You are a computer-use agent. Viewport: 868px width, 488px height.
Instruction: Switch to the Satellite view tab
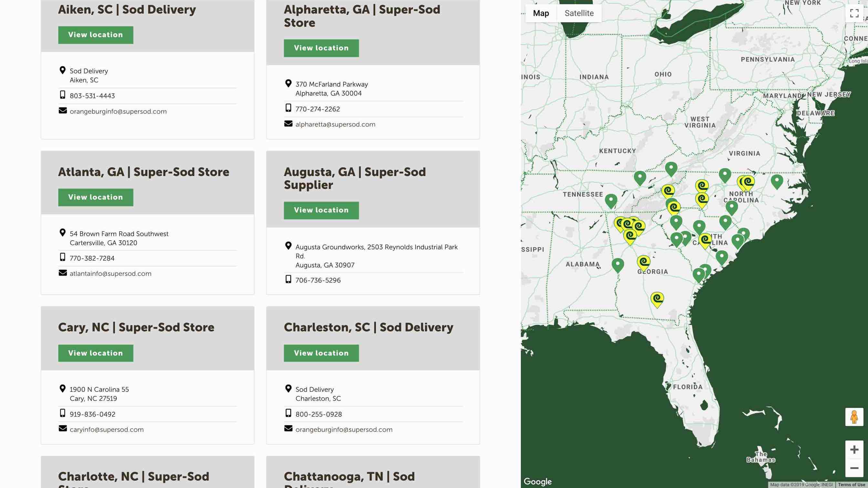coord(579,13)
